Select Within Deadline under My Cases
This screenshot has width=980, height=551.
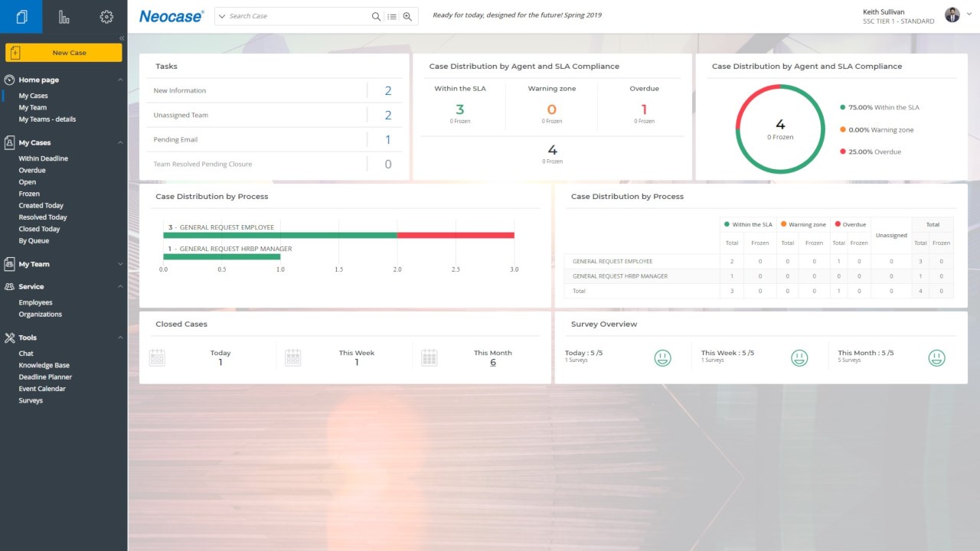[x=44, y=158]
